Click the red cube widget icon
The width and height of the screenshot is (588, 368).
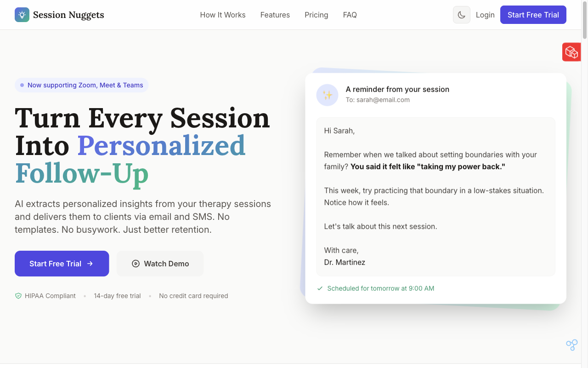tap(571, 52)
